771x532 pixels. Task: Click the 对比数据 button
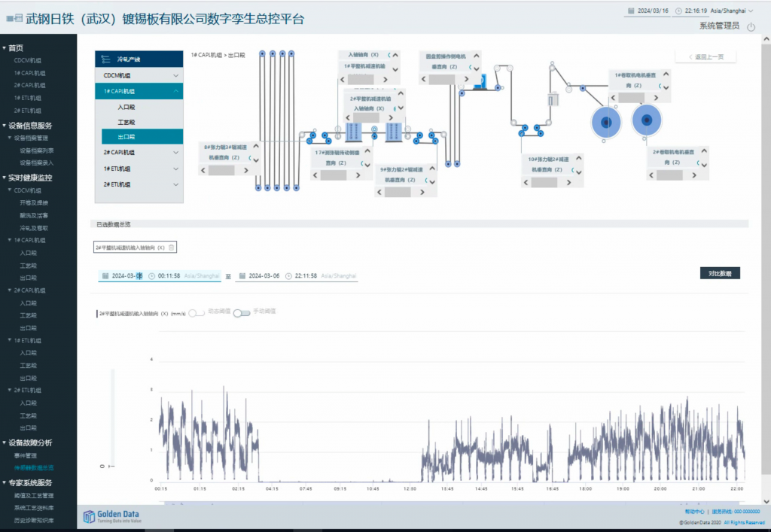[x=720, y=273]
